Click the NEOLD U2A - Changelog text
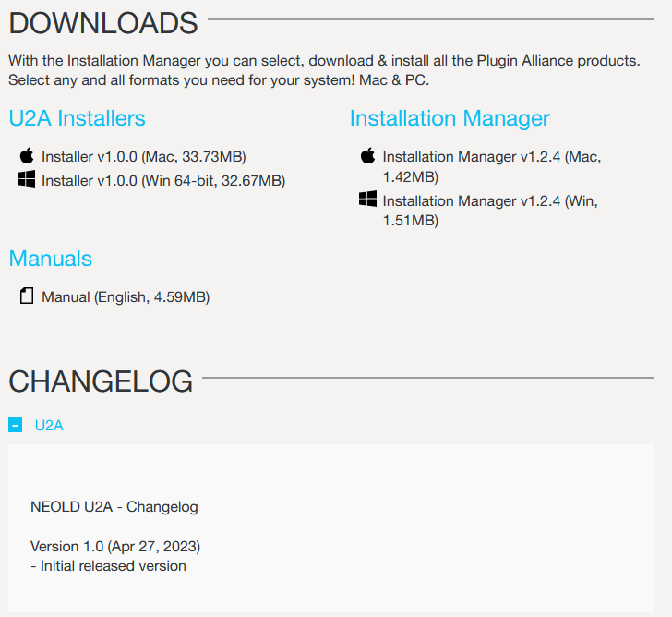The image size is (672, 617). [114, 507]
